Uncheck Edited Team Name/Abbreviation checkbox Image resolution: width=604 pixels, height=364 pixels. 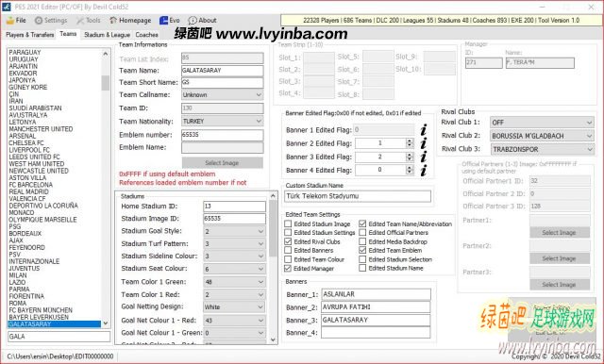click(362, 223)
